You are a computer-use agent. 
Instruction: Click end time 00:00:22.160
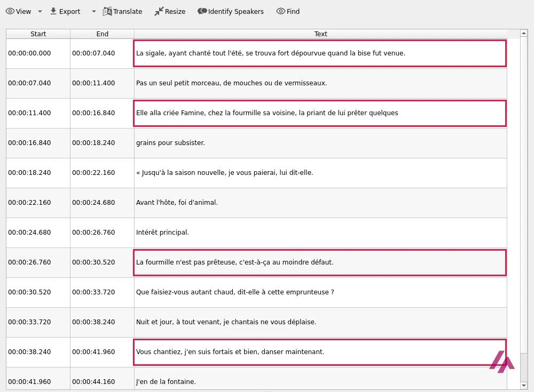[x=93, y=172]
